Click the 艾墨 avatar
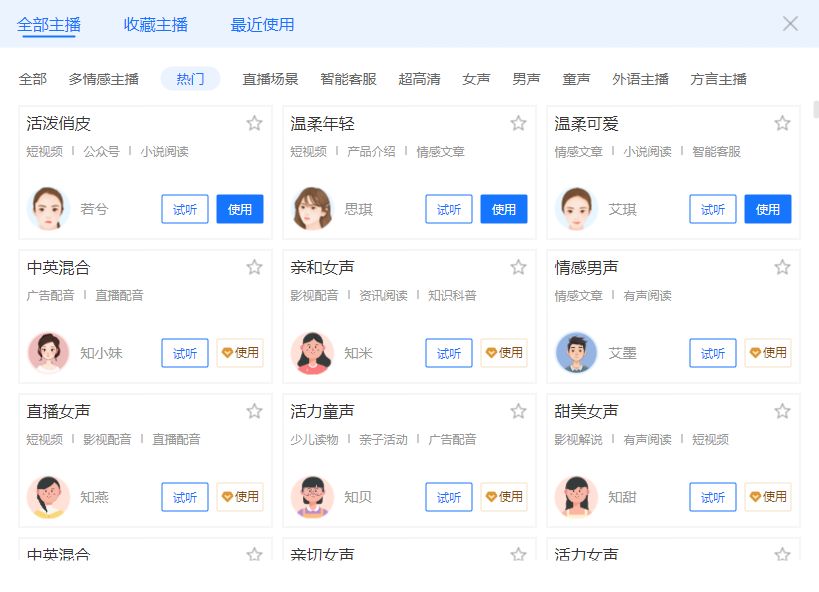819x592 pixels. [576, 353]
